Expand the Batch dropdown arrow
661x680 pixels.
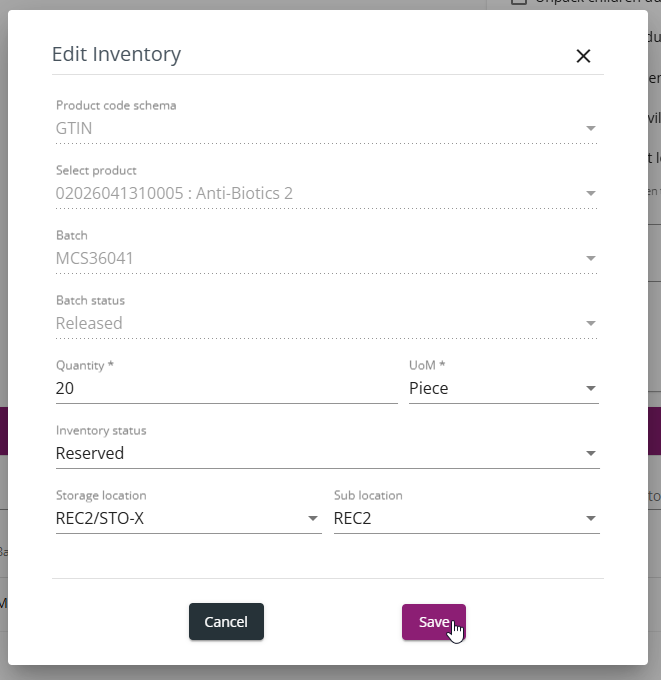590,258
